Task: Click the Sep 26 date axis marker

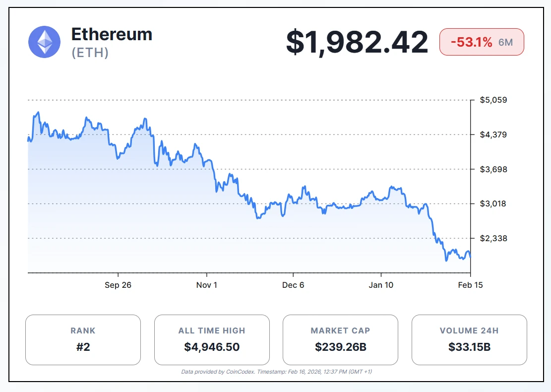Action: pyautogui.click(x=118, y=285)
